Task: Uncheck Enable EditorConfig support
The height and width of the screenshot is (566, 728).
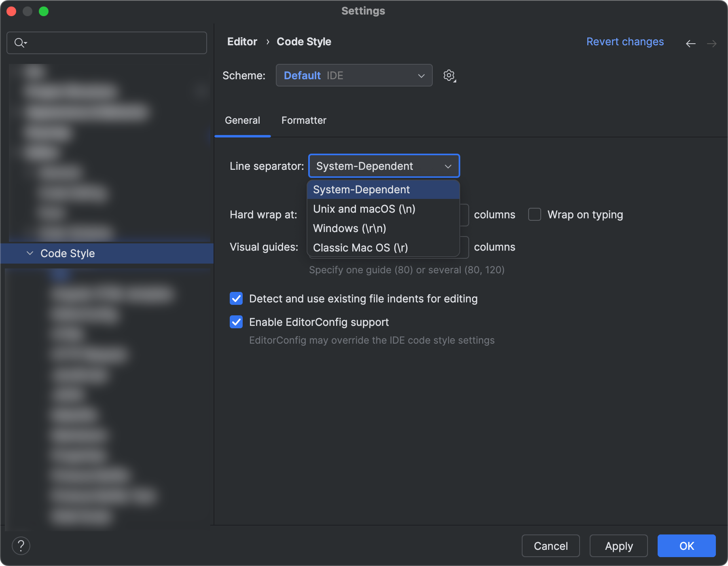Action: 236,322
